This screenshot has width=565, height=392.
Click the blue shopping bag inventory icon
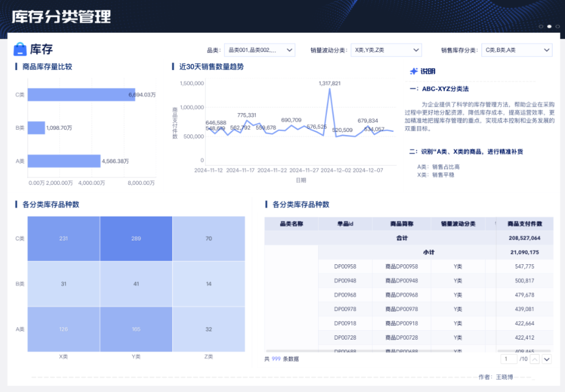coord(20,49)
